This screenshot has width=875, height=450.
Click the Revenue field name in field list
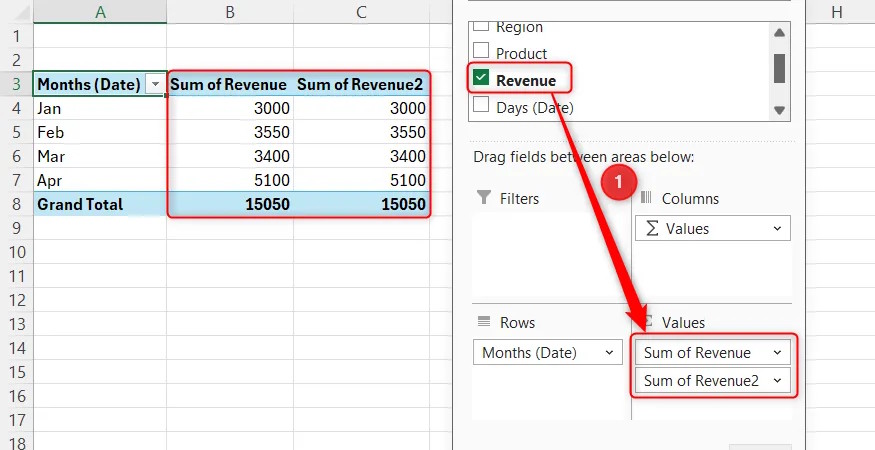pyautogui.click(x=526, y=80)
